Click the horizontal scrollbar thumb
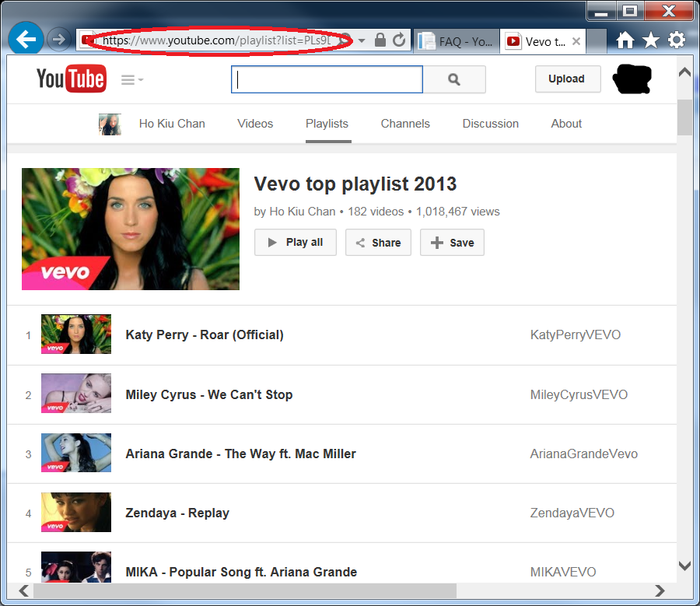 click(x=245, y=590)
